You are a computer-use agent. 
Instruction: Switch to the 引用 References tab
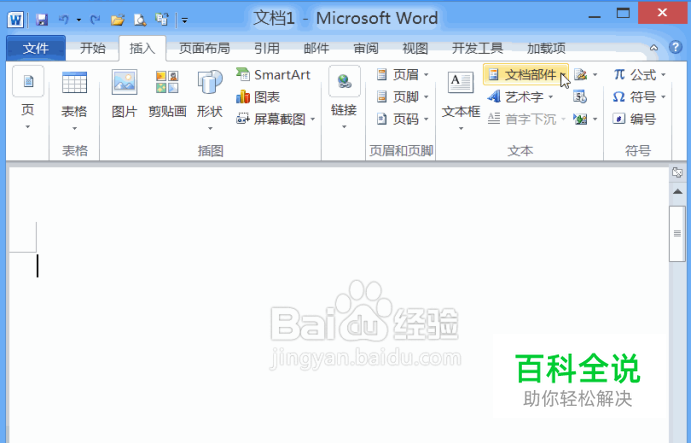[x=267, y=48]
